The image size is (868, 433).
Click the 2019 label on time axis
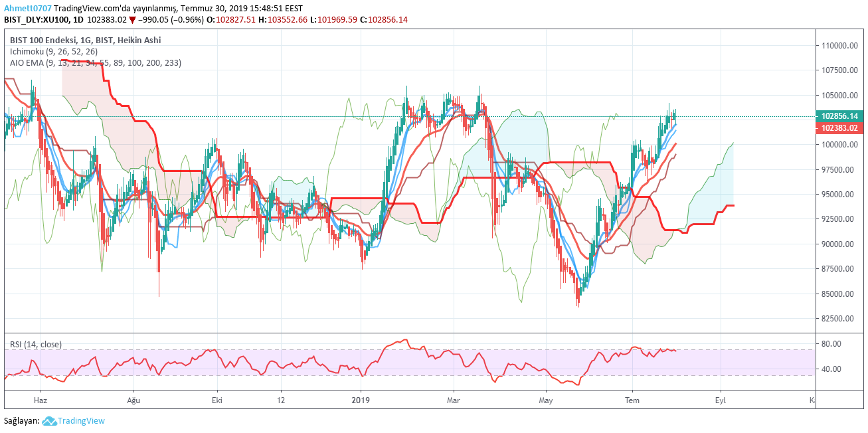(360, 400)
